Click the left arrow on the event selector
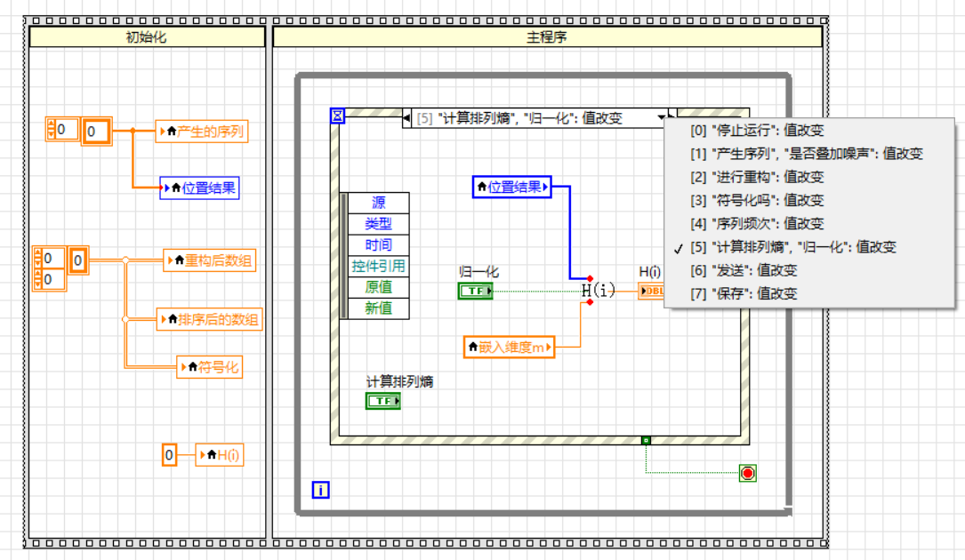Viewport: 965px width, 560px height. [406, 116]
